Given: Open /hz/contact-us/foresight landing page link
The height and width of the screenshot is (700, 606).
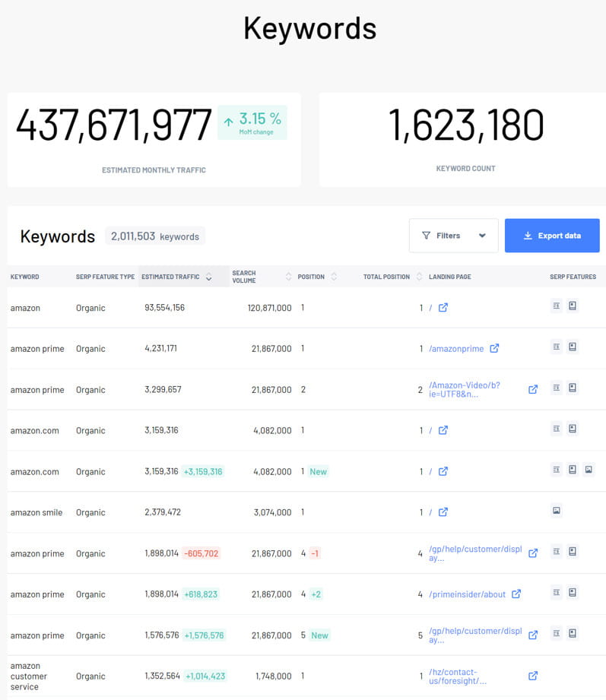Looking at the screenshot, I should 458,676.
